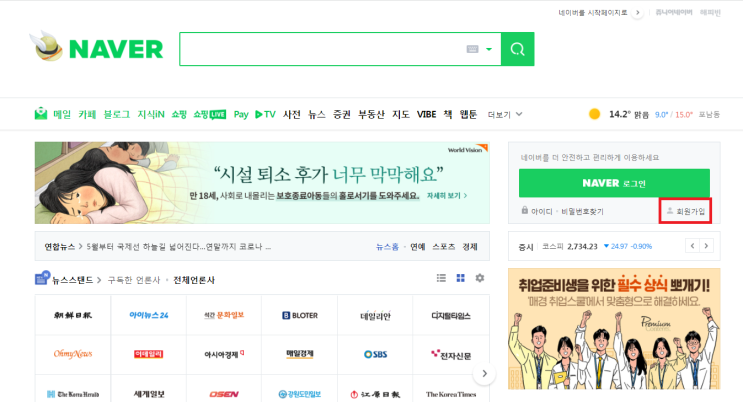Open the 웹툰 menu item
This screenshot has width=743, height=402.
pyautogui.click(x=468, y=114)
